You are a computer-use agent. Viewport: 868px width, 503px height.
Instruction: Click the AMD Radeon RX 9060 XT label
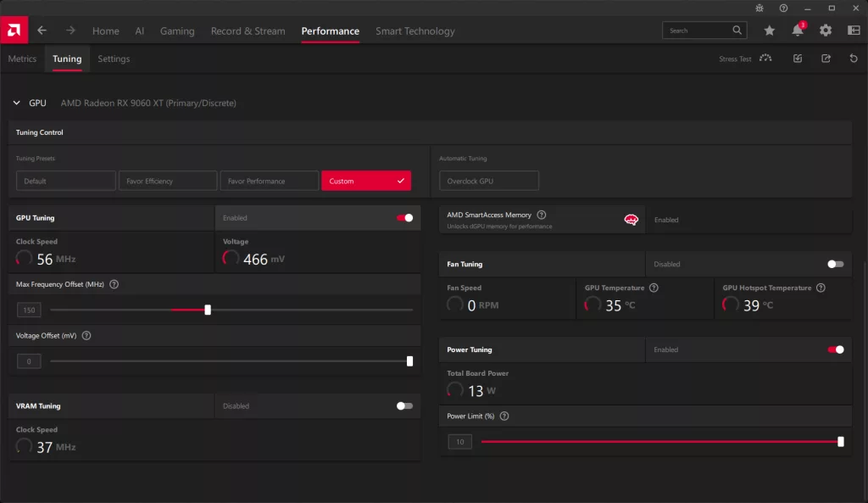(x=148, y=103)
